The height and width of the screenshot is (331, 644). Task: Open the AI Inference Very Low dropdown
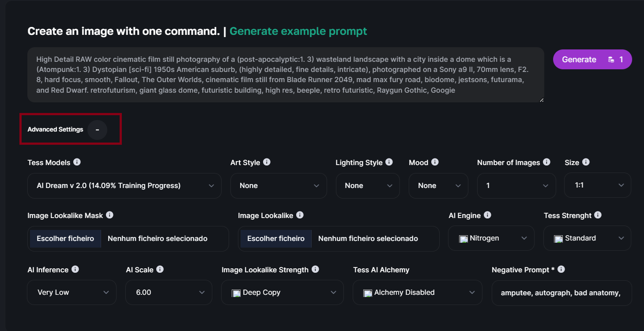click(72, 292)
